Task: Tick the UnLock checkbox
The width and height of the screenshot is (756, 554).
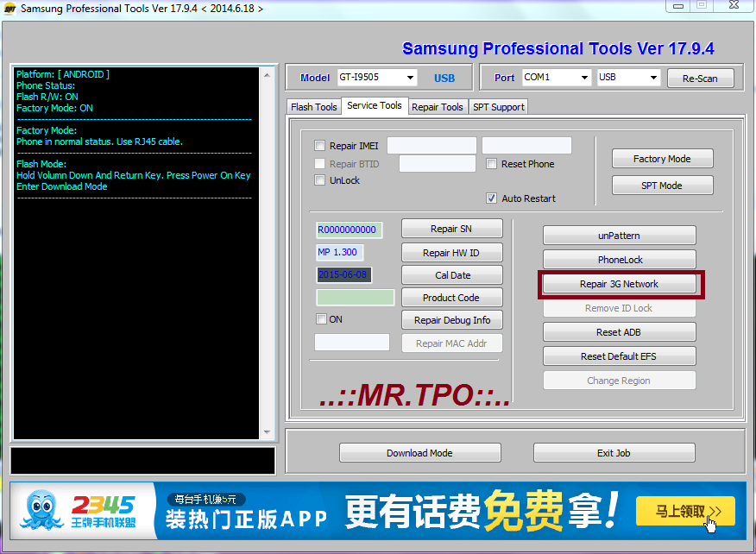Action: [x=319, y=180]
